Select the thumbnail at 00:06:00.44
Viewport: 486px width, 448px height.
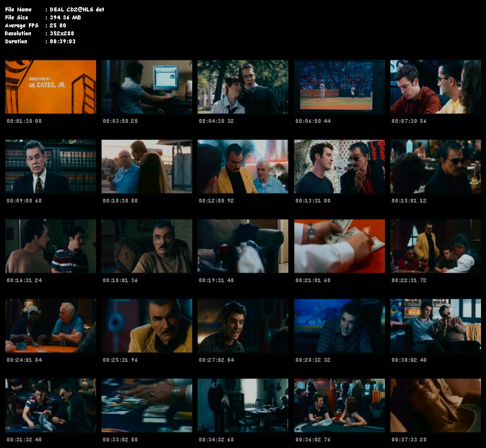[340, 87]
